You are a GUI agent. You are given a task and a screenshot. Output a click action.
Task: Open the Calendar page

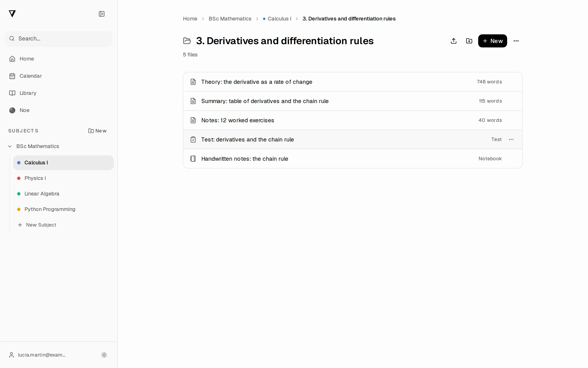click(x=59, y=76)
